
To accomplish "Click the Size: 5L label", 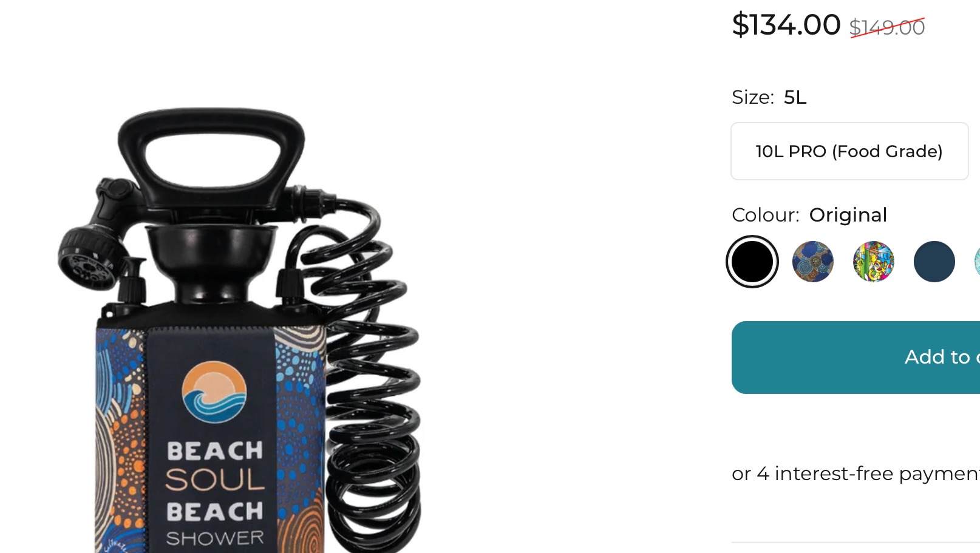I will [769, 97].
